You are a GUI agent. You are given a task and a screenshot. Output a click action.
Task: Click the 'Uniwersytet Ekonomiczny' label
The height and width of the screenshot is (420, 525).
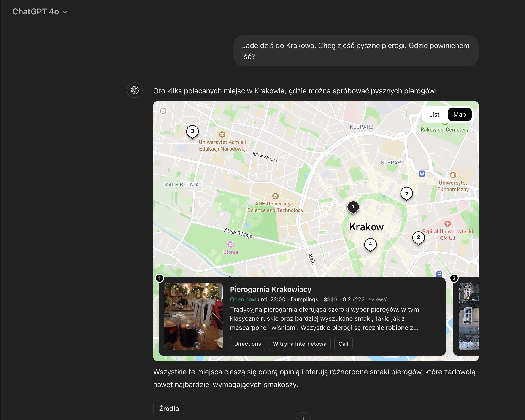point(453,186)
